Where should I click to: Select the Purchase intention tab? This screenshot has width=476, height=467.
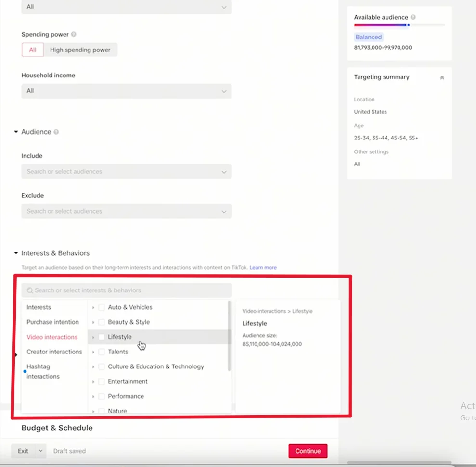52,322
